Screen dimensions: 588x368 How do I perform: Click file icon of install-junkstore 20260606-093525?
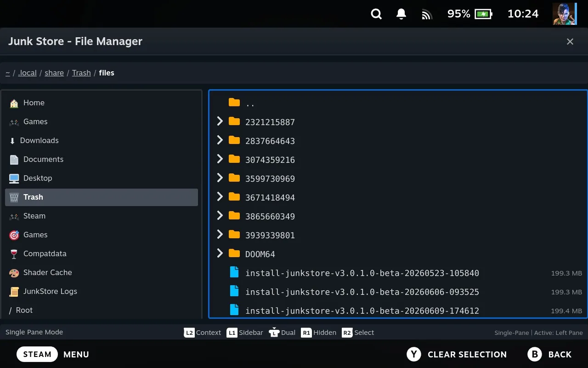(234, 291)
